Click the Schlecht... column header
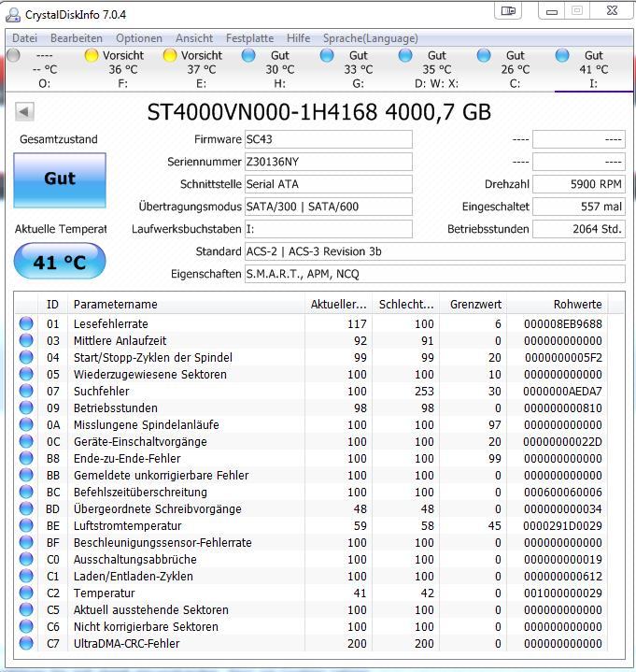Screen dimensions: 636x672 (406, 305)
